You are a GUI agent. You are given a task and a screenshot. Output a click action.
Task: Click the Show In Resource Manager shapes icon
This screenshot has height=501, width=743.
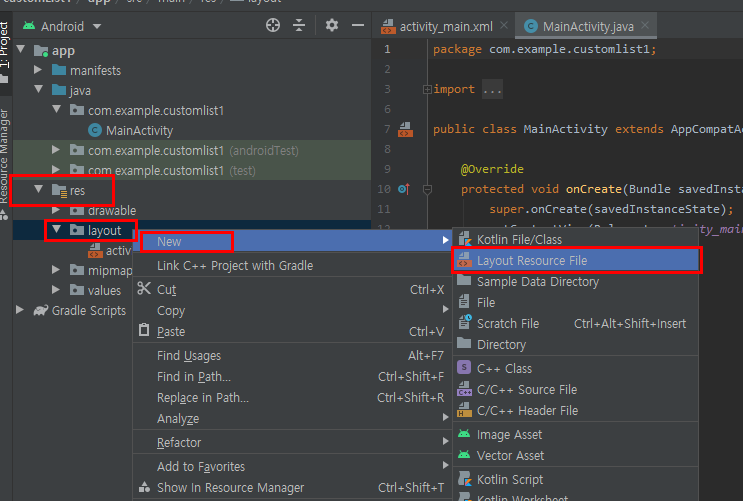coord(144,487)
